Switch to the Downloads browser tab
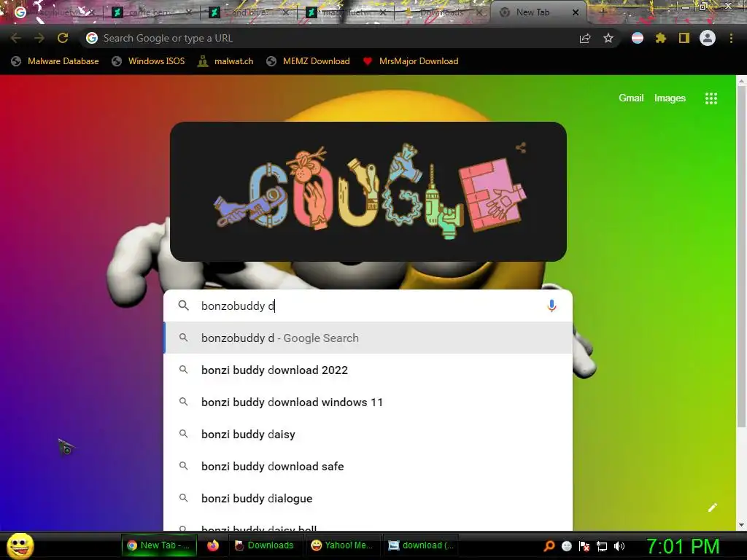Image resolution: width=747 pixels, height=560 pixels. click(x=441, y=12)
